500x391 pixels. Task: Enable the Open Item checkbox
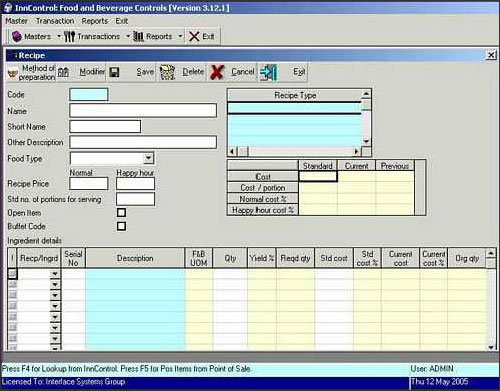pos(121,212)
